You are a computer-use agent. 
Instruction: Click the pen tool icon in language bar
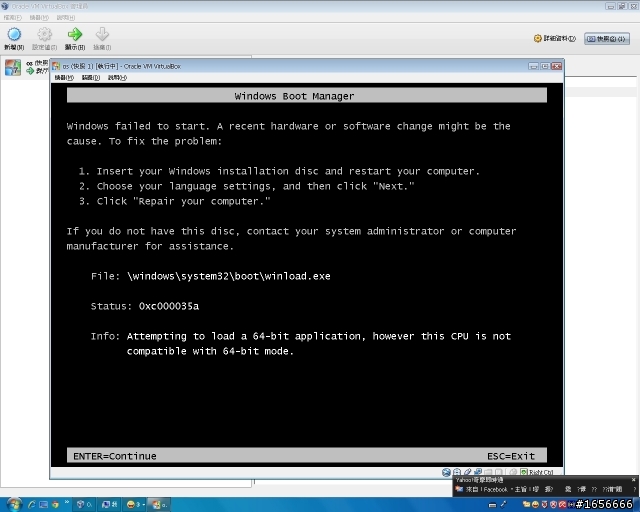(503, 505)
